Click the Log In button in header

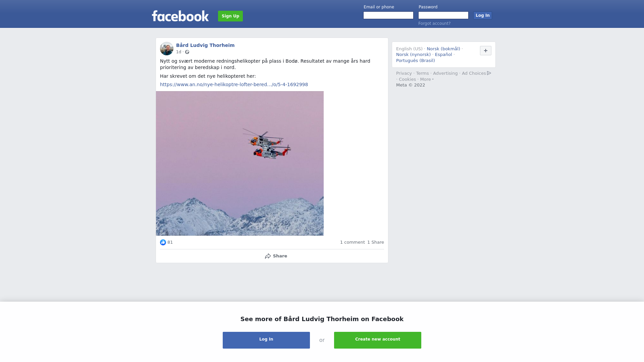(x=482, y=15)
